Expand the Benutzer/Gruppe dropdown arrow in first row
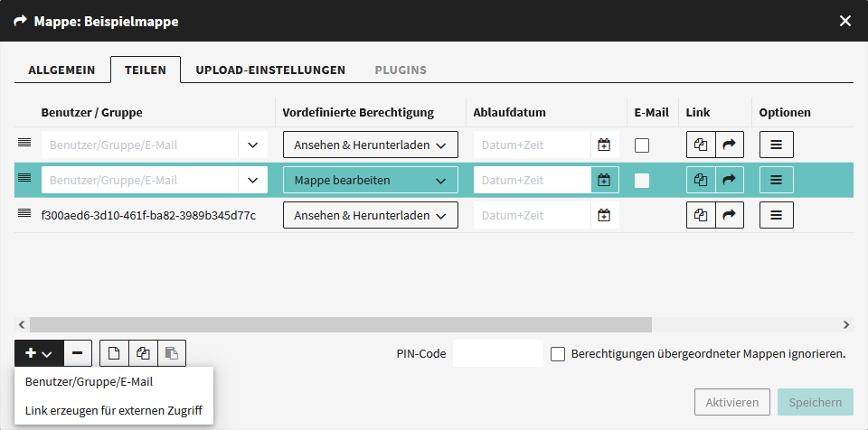Image resolution: width=868 pixels, height=430 pixels. [253, 145]
